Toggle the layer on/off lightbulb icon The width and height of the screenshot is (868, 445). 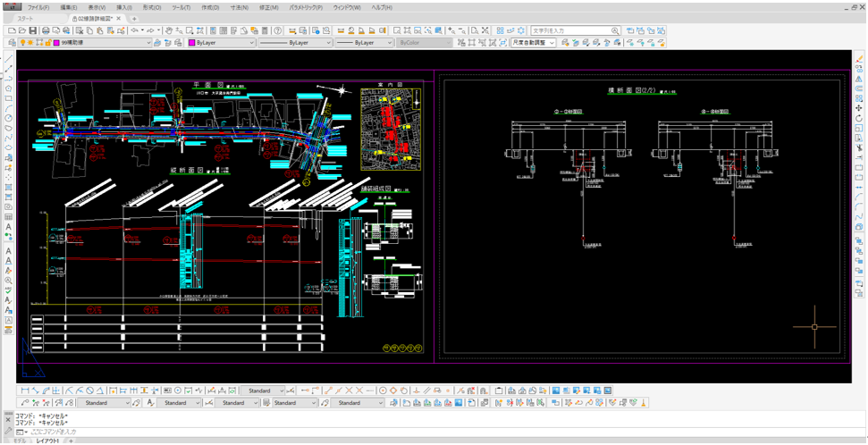[x=23, y=42]
